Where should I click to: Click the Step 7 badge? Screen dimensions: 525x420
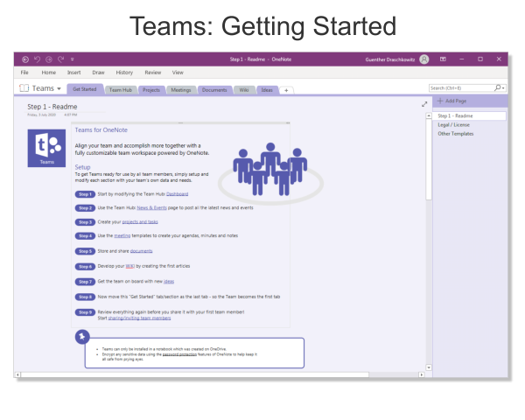[x=85, y=282]
